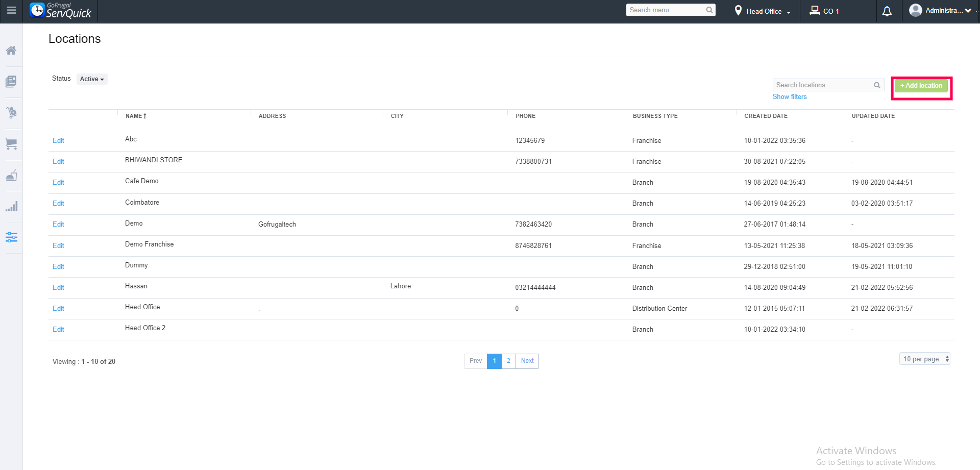Screen dimensions: 980x470
Task: Jump to page 2
Action: click(508, 361)
